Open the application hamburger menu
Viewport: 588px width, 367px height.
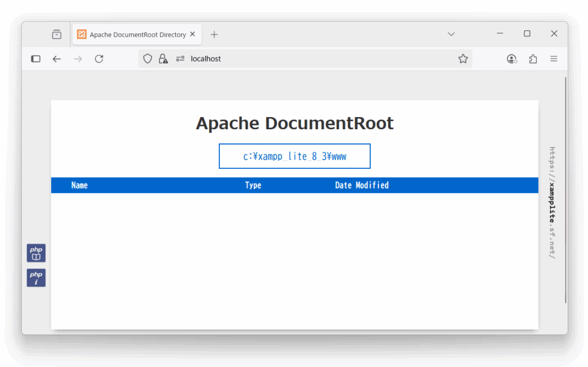(x=554, y=59)
